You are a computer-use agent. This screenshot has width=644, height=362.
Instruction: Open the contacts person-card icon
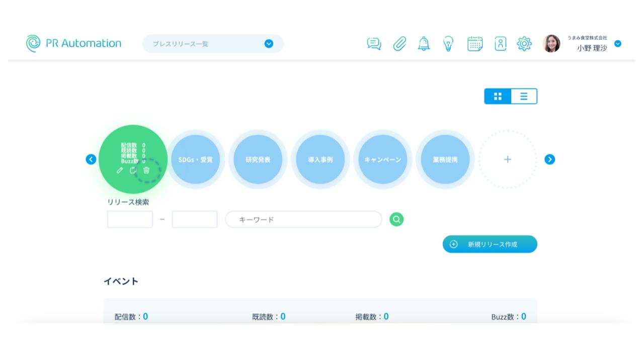point(501,44)
